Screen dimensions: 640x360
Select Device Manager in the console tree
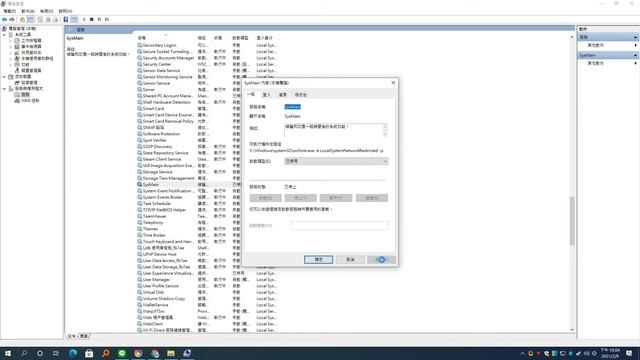coord(28,71)
